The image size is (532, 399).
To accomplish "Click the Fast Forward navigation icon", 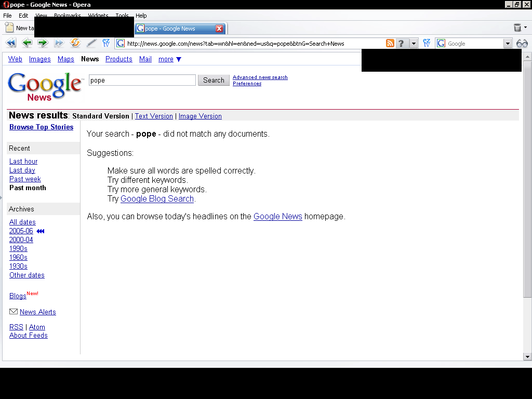I will click(59, 43).
